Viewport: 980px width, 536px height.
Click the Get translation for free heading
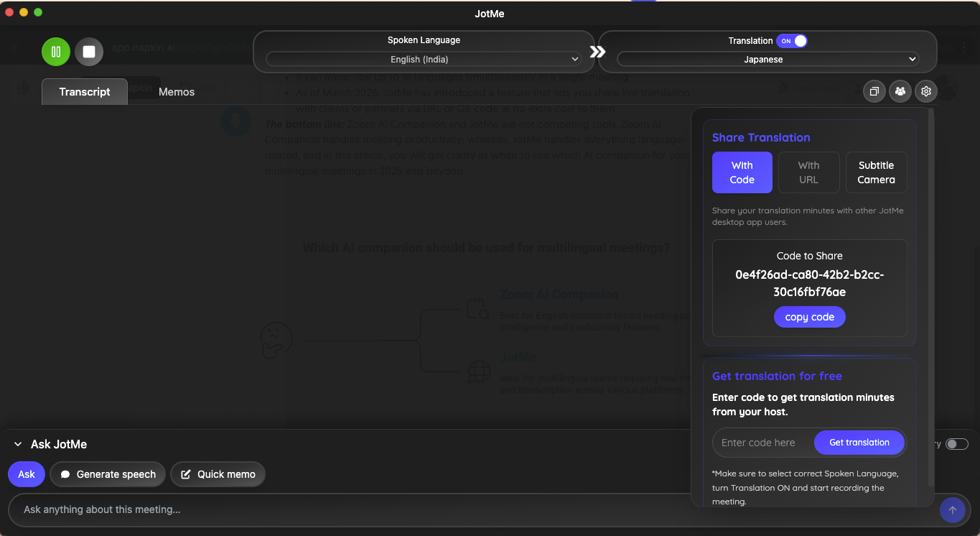click(777, 376)
